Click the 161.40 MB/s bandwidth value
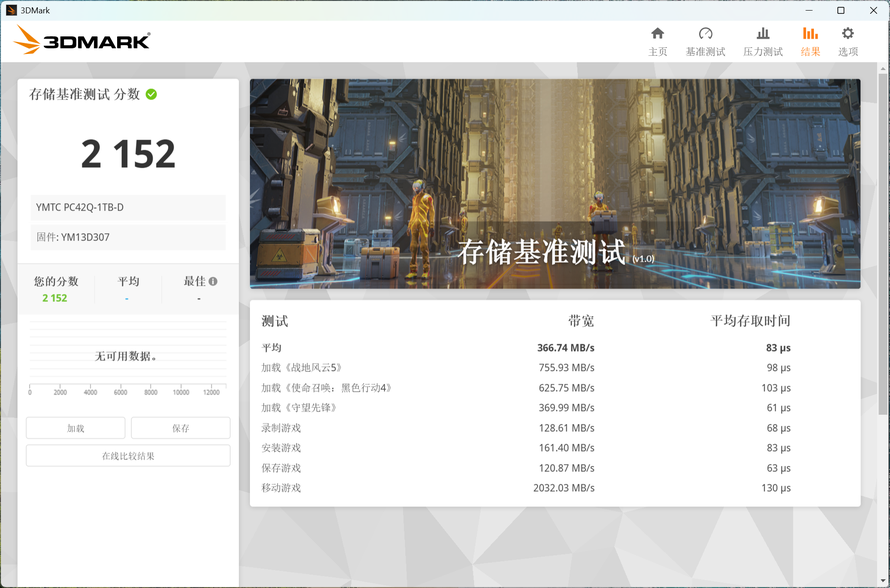This screenshot has height=588, width=890. (566, 448)
